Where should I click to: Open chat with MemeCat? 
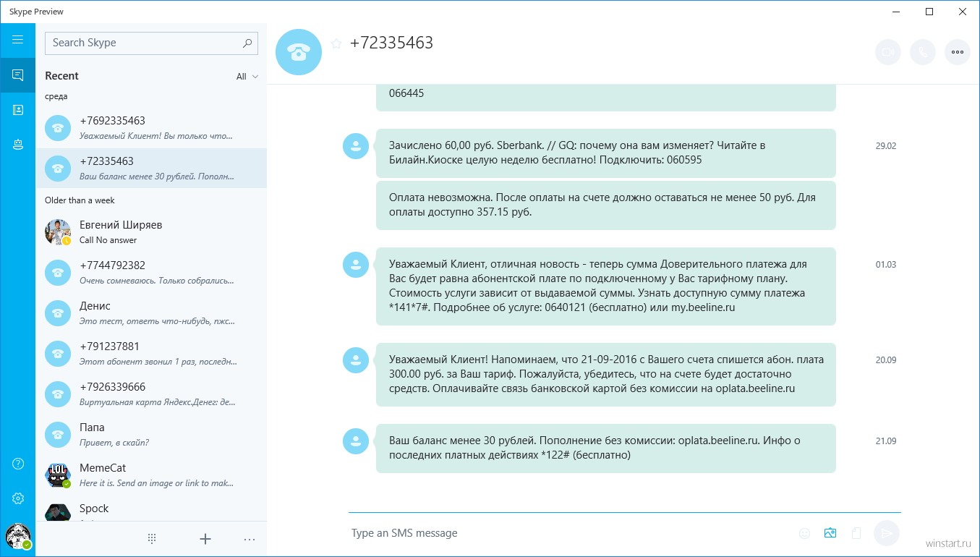[151, 475]
